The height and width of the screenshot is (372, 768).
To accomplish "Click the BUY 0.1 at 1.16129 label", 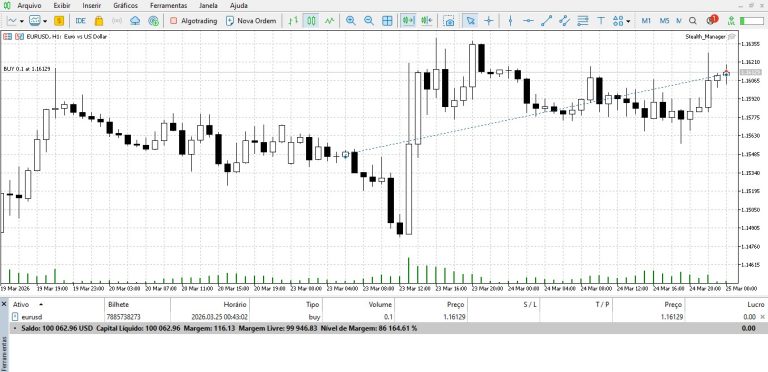I will pyautogui.click(x=27, y=69).
